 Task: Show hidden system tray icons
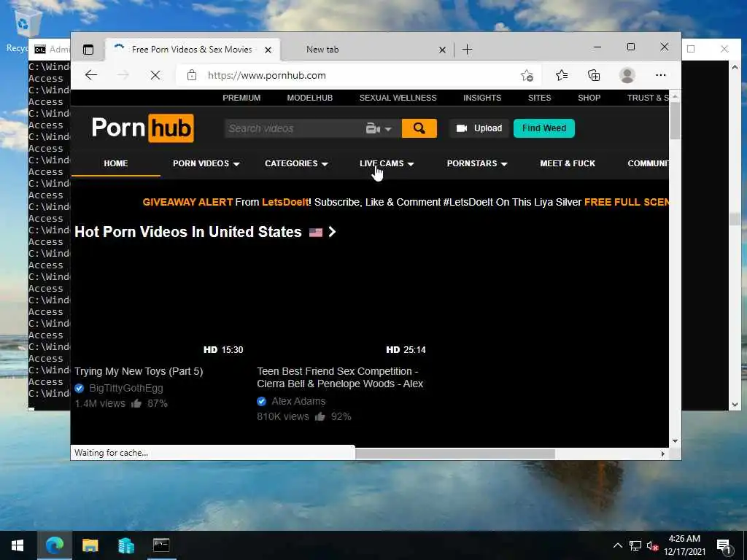tap(617, 545)
